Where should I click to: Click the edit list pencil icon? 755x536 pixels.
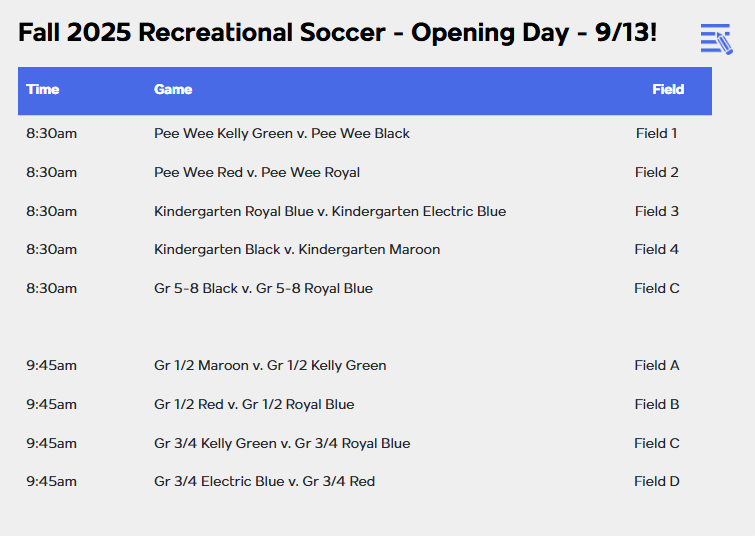click(716, 39)
